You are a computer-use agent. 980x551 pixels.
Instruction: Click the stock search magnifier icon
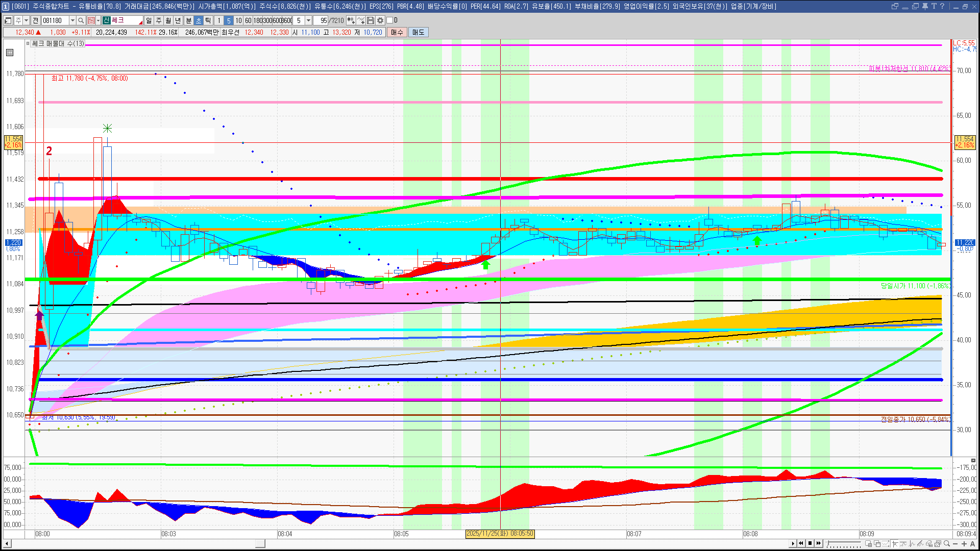coord(81,20)
